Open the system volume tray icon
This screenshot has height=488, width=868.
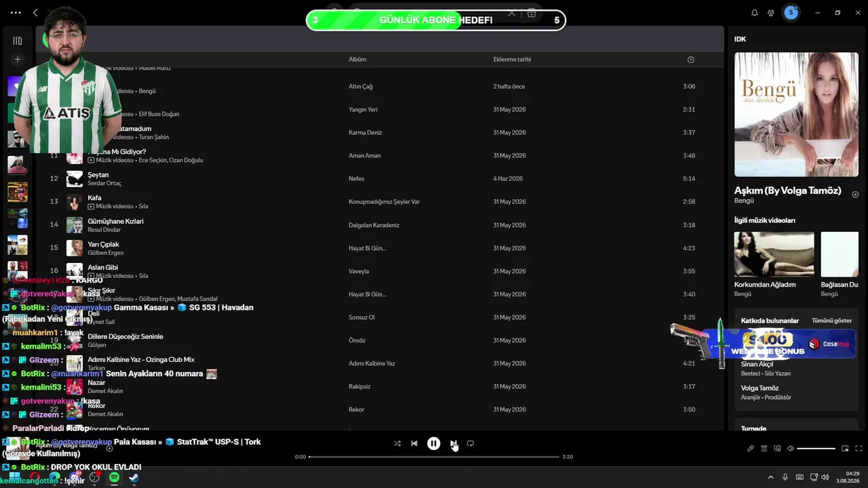825,478
